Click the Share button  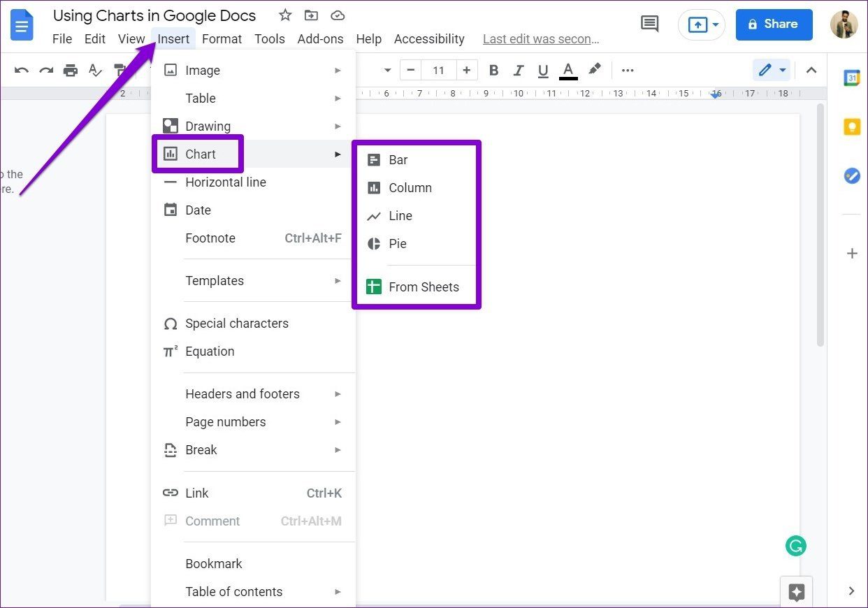[x=774, y=24]
